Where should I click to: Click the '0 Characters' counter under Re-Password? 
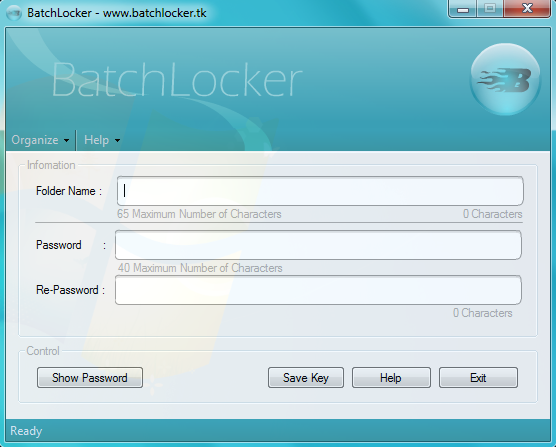(x=483, y=313)
